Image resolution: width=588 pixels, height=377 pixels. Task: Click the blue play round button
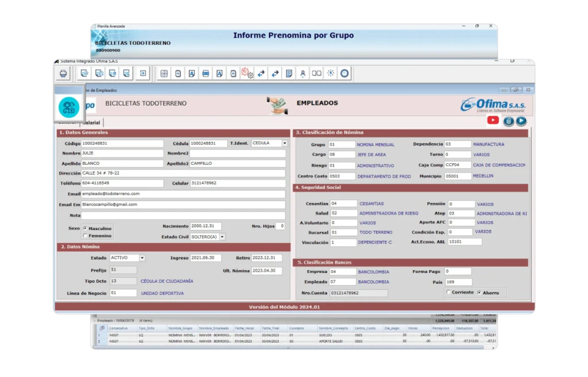[521, 121]
